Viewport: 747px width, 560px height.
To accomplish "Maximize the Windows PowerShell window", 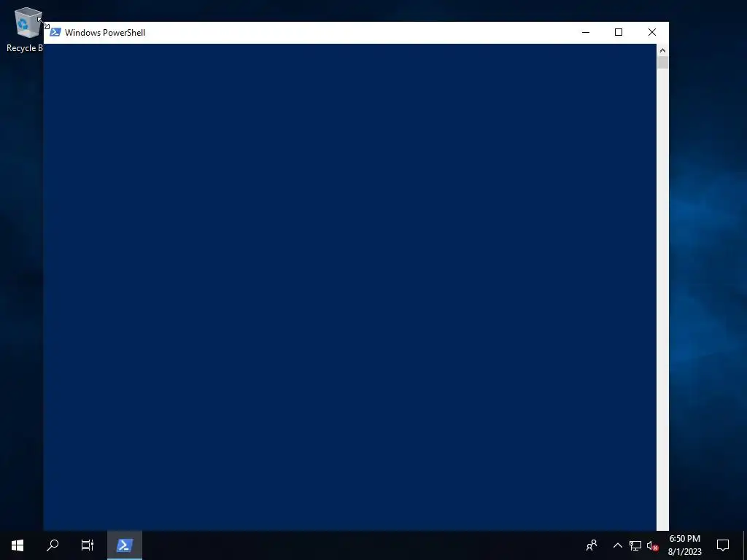I will (619, 32).
